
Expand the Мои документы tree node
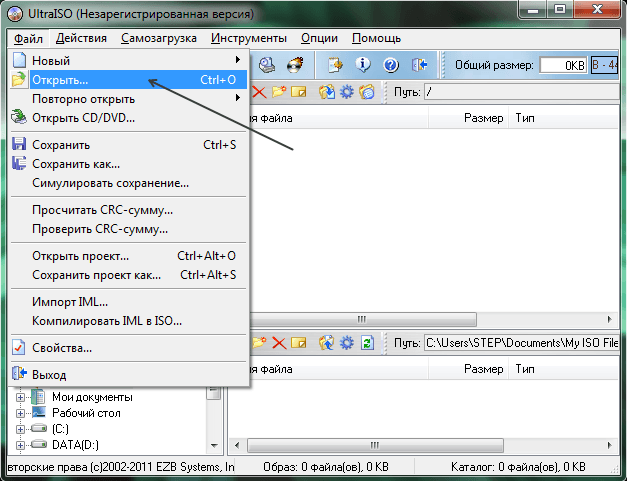coord(20,397)
